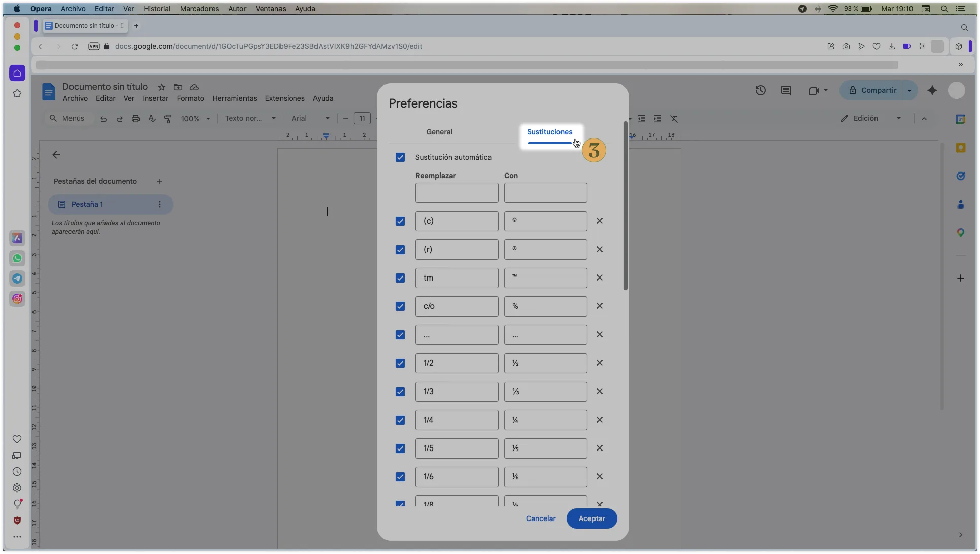
Task: Uncheck the 1/4 substitution checkbox
Action: tap(400, 420)
